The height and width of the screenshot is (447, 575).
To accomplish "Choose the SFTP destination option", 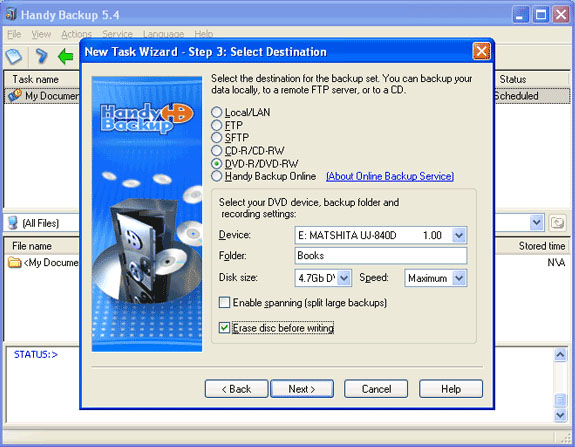I will point(217,138).
